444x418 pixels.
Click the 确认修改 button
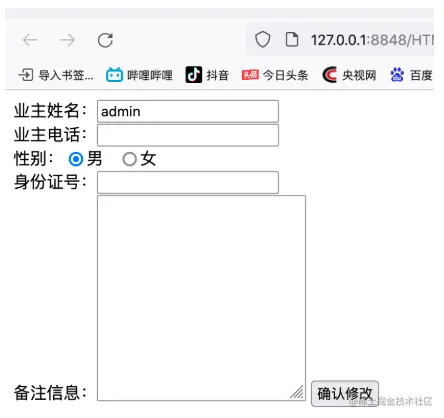(345, 394)
